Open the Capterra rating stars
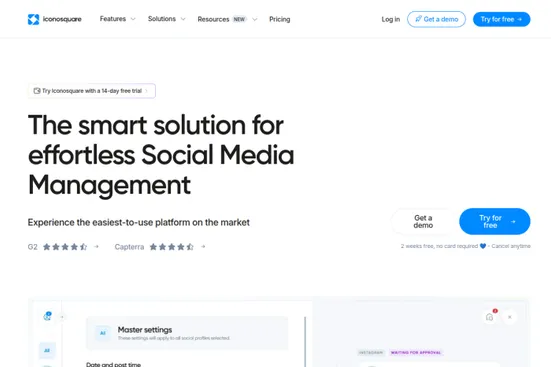 pos(172,247)
